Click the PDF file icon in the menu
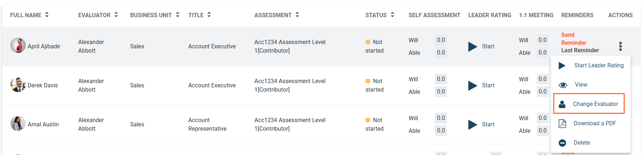 point(563,123)
